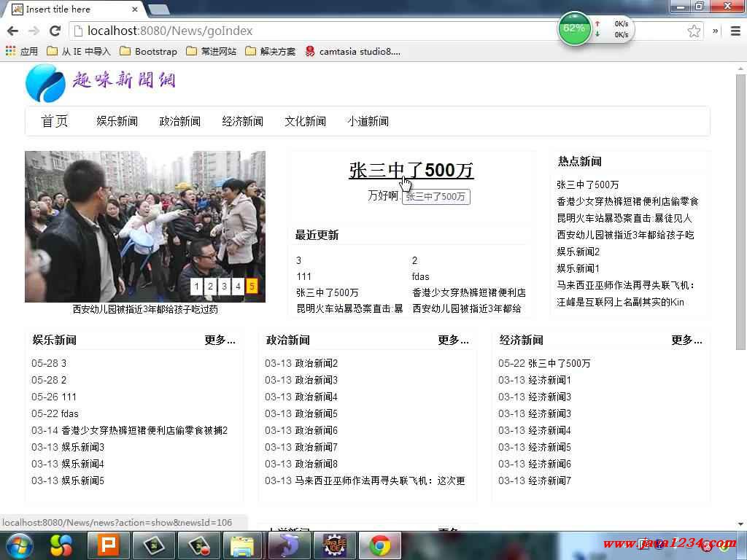Close the 'Insert title here' tab
The image size is (747, 560).
pos(135,9)
